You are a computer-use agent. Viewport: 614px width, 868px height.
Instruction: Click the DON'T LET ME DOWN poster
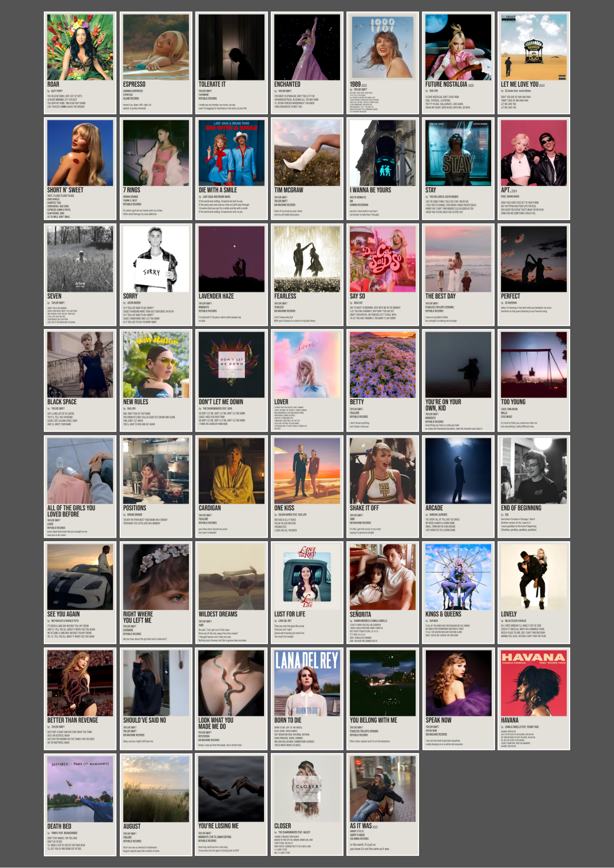pos(231,381)
